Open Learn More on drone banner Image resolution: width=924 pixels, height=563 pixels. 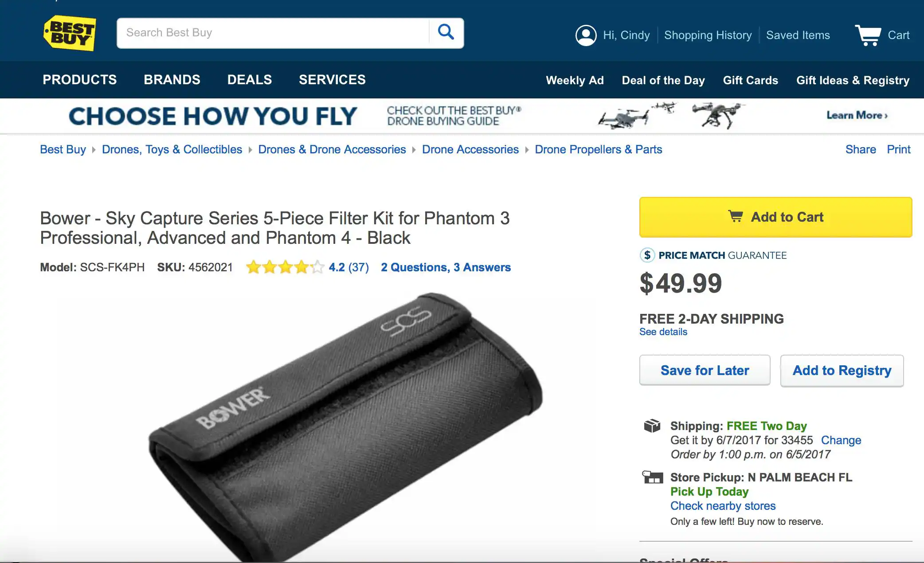coord(857,115)
